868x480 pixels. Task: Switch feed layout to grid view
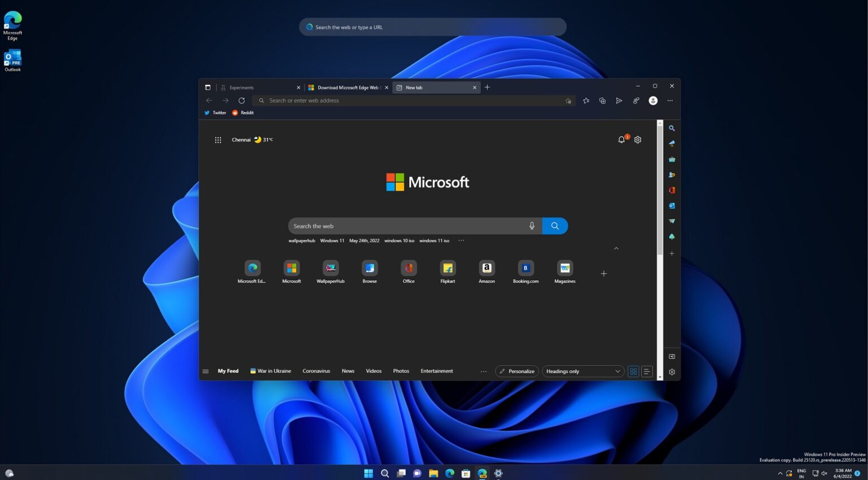pos(633,371)
